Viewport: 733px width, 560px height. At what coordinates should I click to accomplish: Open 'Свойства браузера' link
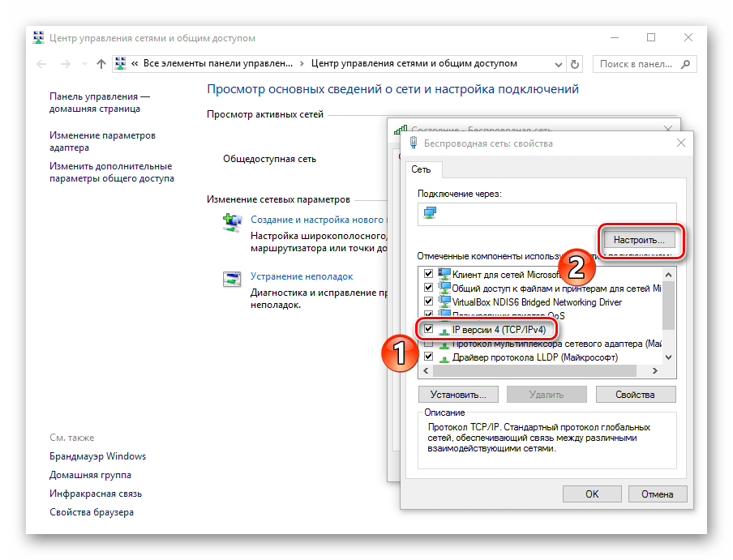[x=92, y=512]
